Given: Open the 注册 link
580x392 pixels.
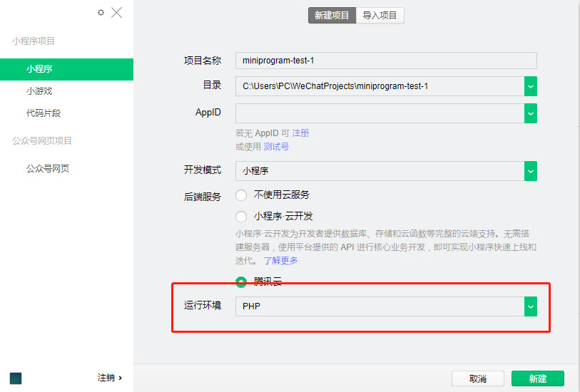Looking at the screenshot, I should 300,133.
